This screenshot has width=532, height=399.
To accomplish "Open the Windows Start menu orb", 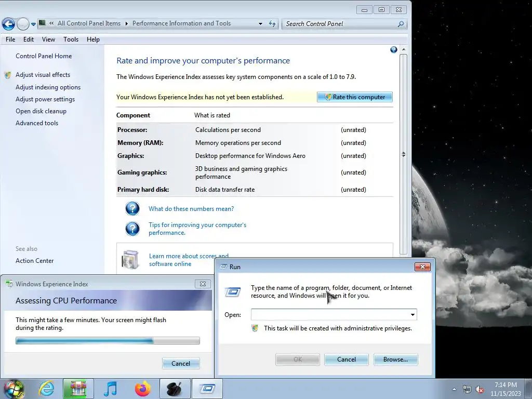I will [13, 389].
